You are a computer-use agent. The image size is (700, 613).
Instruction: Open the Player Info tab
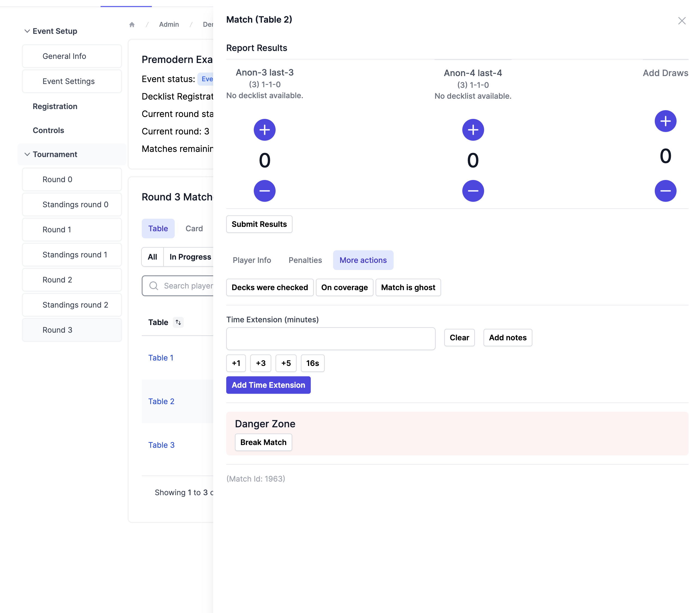252,260
